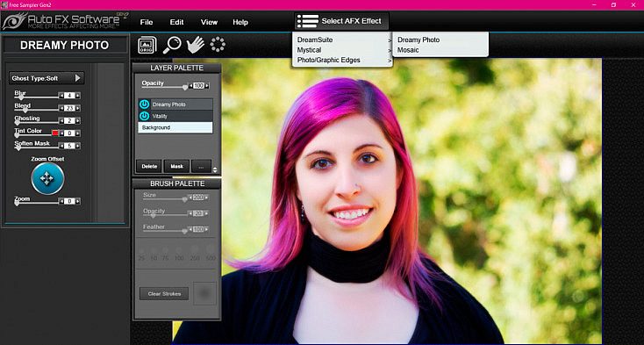Open the Edit menu
This screenshot has height=345, width=644.
(176, 22)
